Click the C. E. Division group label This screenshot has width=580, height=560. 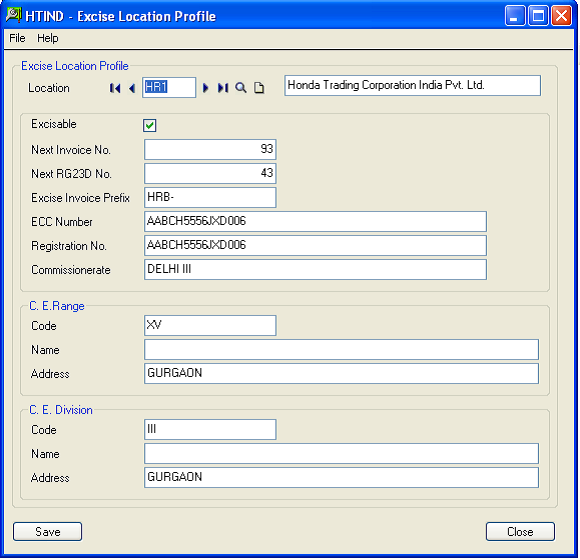click(x=61, y=410)
